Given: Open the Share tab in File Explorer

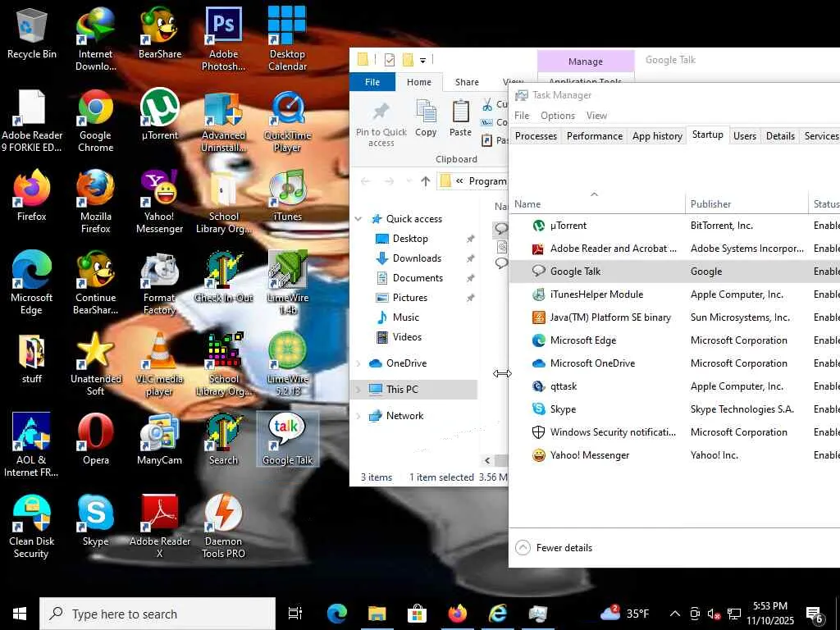Looking at the screenshot, I should (467, 82).
